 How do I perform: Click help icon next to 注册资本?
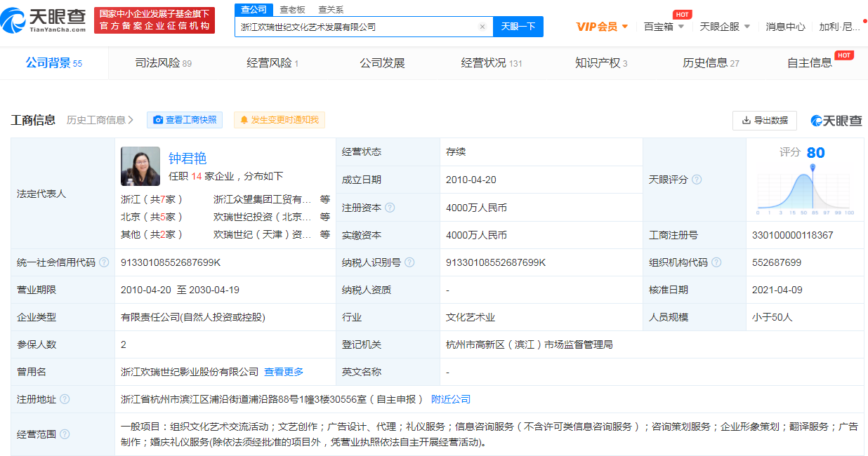[x=390, y=208]
